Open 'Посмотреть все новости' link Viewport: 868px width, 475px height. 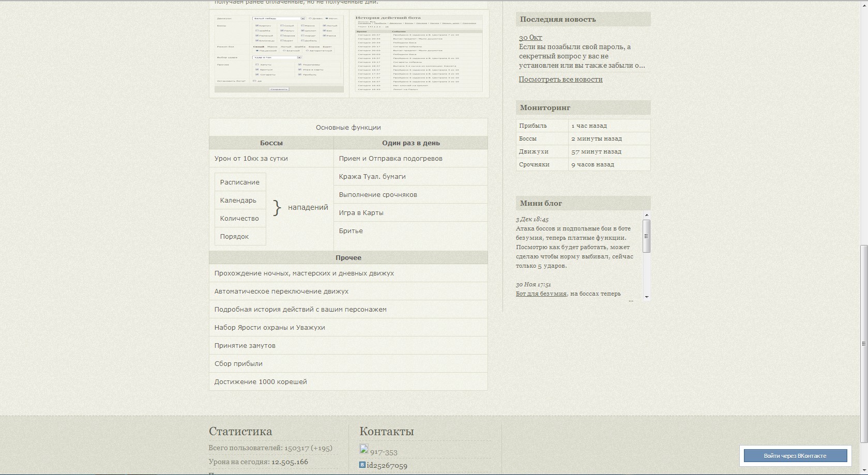point(560,79)
